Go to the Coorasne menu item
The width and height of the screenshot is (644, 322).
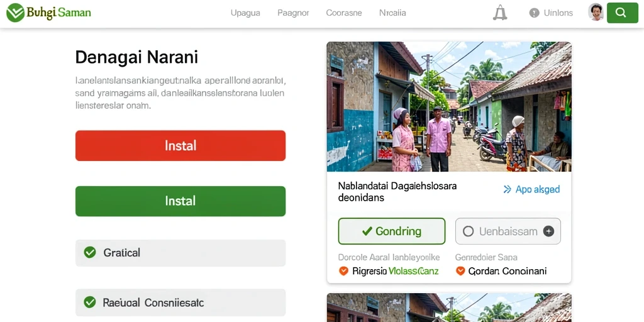tap(344, 13)
